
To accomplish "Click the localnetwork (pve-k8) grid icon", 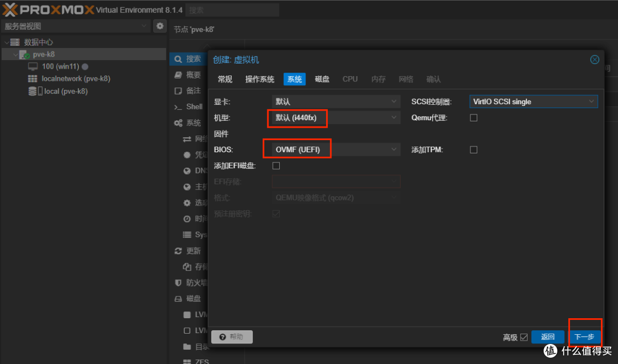I will (x=33, y=78).
